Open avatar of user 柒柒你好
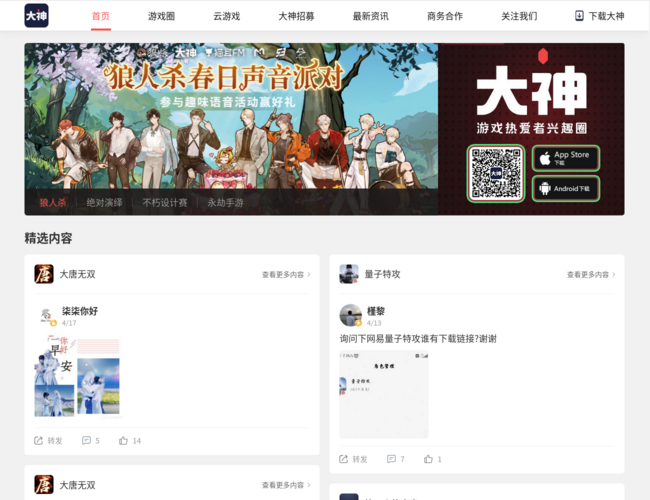The height and width of the screenshot is (500, 650). (46, 316)
